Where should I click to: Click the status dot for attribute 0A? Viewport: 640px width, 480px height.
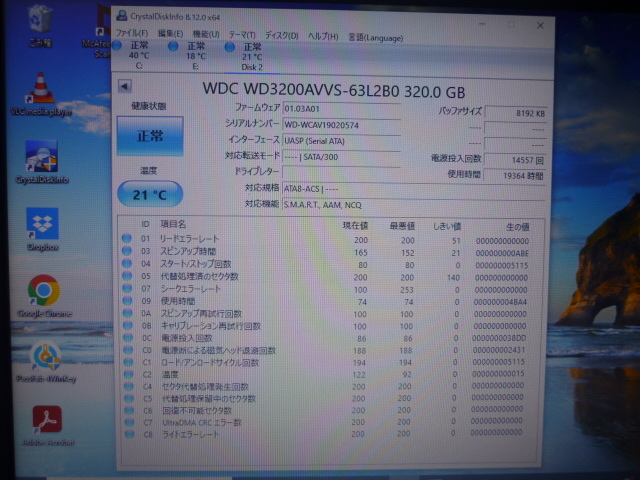coord(128,313)
